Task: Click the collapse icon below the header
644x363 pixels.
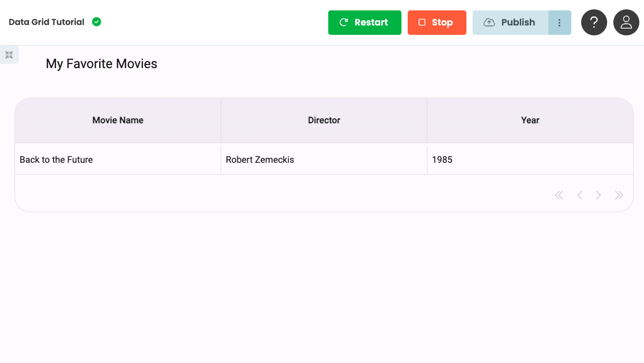Action: click(x=9, y=54)
